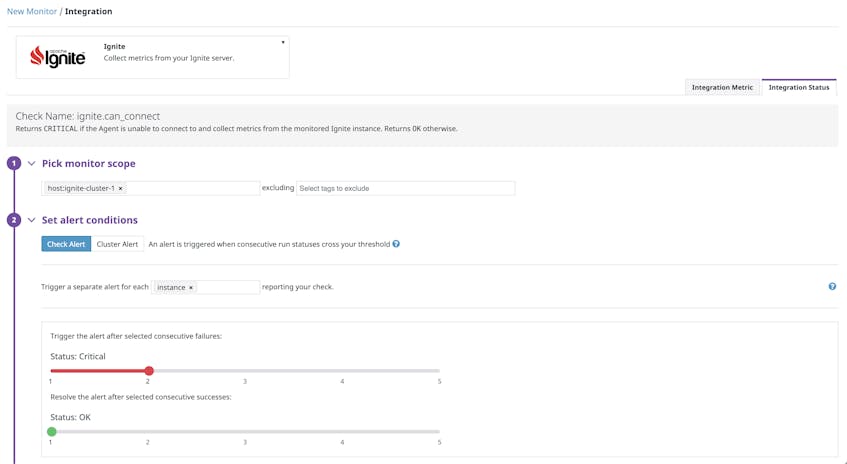Click the Status: OK label

click(x=70, y=418)
